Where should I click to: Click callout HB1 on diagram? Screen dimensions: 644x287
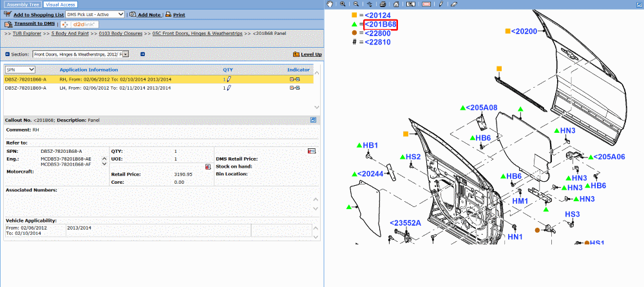point(370,145)
